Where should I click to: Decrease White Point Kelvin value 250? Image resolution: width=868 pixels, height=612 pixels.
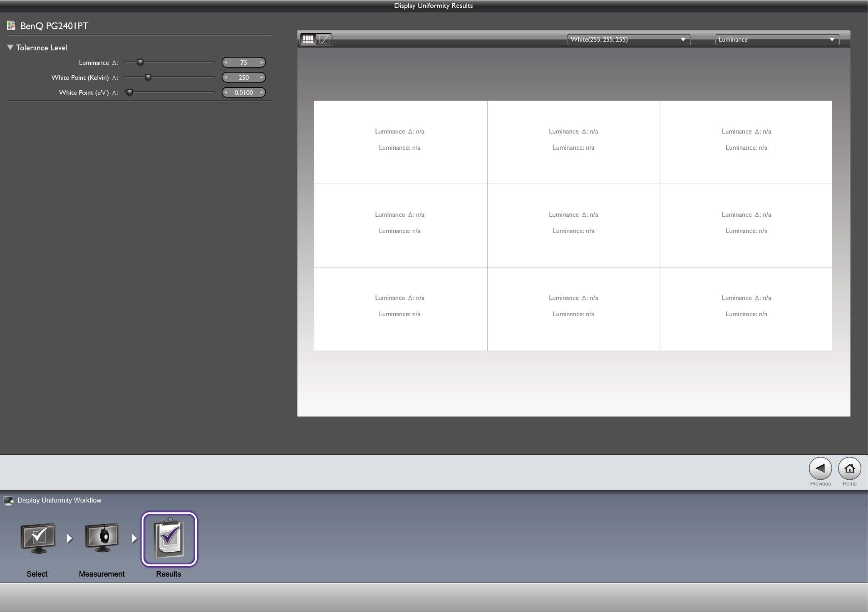click(226, 77)
